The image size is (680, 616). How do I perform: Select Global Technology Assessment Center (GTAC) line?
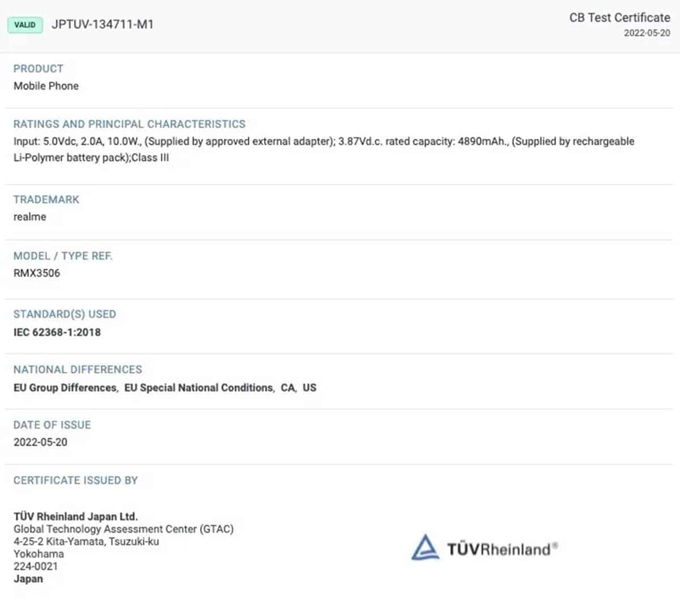coord(124,529)
